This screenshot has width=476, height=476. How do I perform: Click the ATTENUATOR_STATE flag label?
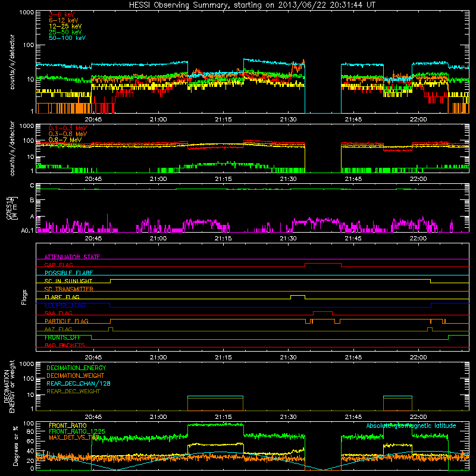coord(72,257)
